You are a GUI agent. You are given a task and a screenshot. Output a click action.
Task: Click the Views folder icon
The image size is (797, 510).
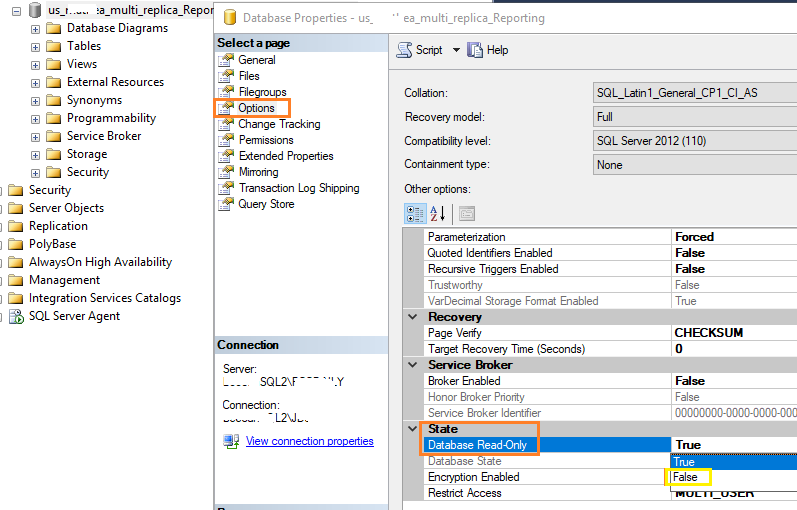pyautogui.click(x=53, y=64)
